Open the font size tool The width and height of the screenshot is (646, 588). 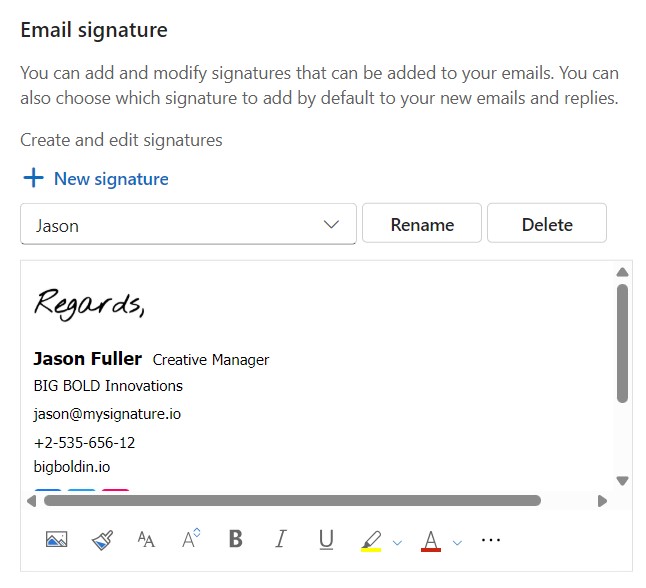[x=146, y=539]
